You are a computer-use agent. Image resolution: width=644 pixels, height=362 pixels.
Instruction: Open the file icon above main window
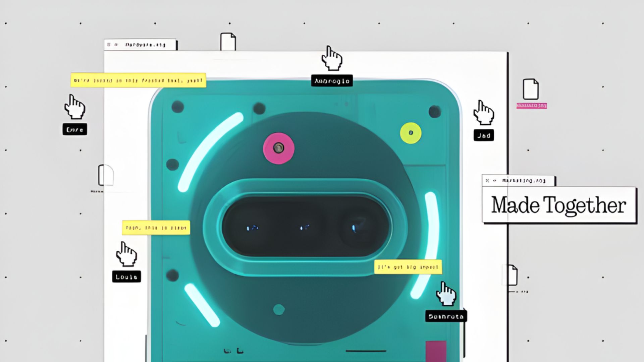(228, 42)
